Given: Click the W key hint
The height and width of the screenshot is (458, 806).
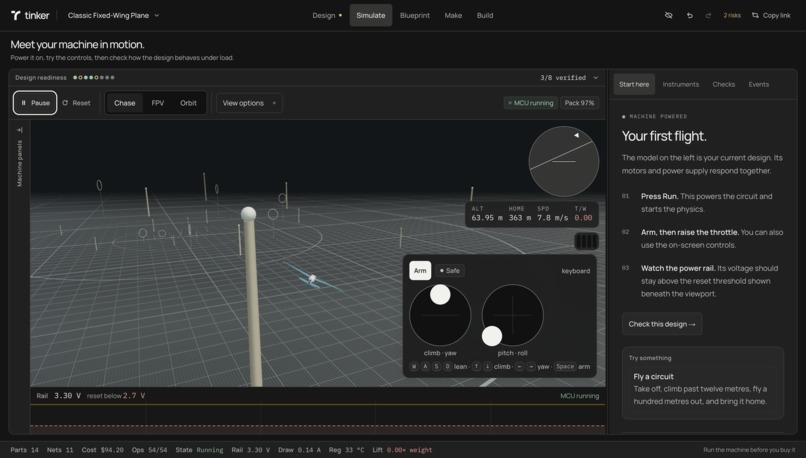Looking at the screenshot, I should pos(414,367).
